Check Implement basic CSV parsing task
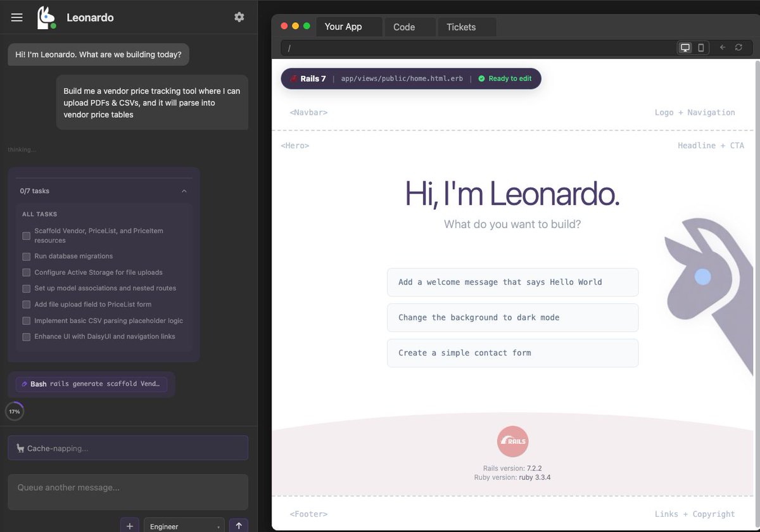 [x=27, y=320]
